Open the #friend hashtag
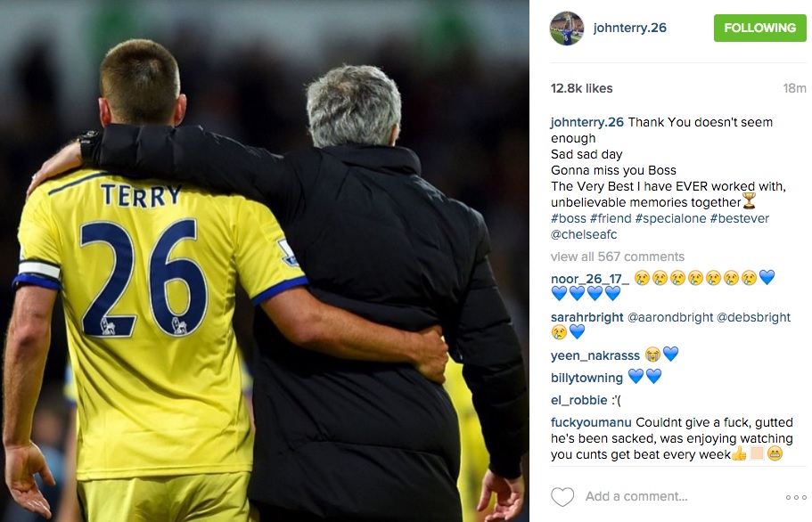This screenshot has width=812, height=522. coord(611,218)
